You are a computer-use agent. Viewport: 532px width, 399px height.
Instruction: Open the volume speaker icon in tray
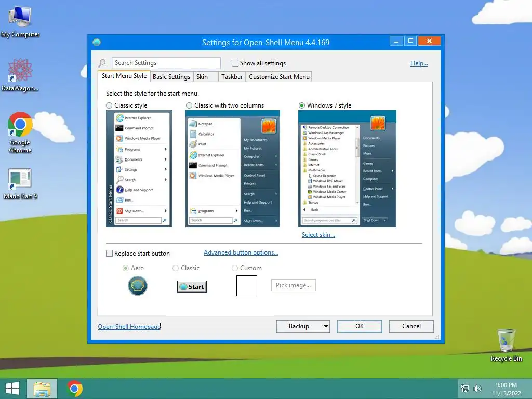477,389
